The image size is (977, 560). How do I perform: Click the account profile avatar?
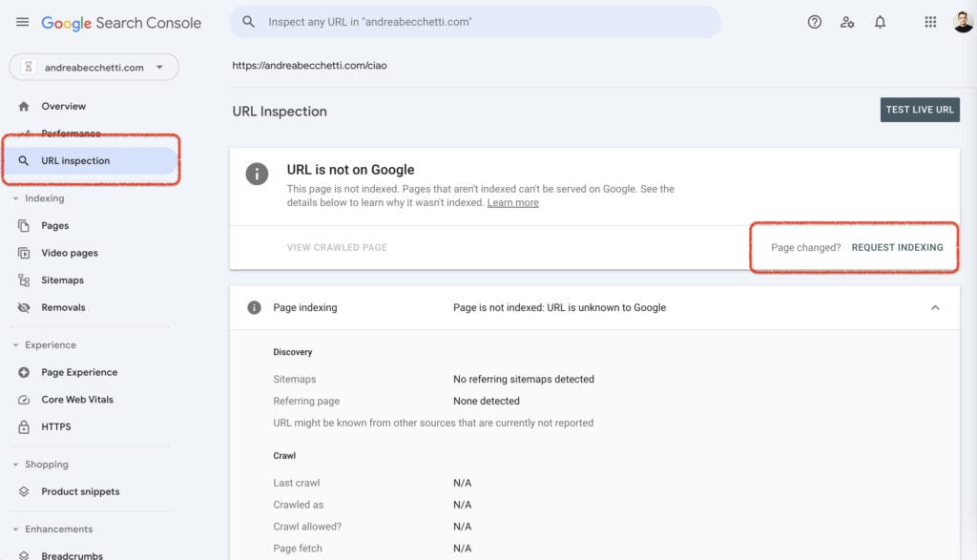tap(964, 22)
